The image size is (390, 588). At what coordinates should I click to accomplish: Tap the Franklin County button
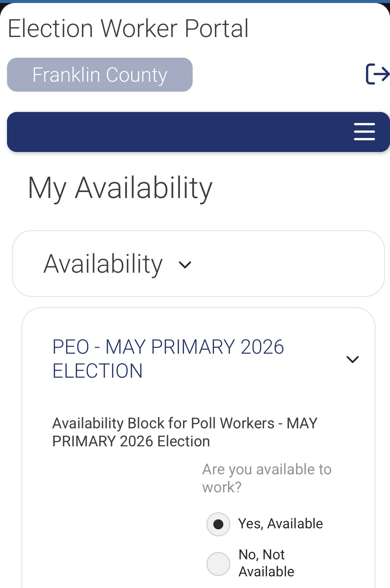point(100,75)
